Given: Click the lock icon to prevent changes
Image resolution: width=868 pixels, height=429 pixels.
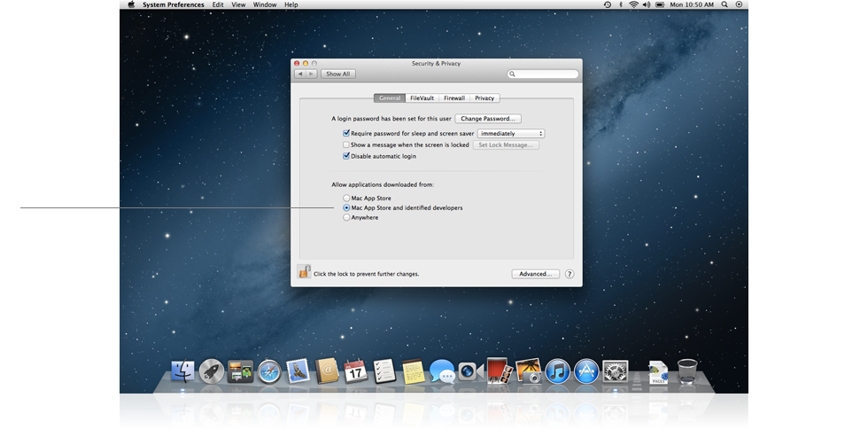Looking at the screenshot, I should pos(303,273).
